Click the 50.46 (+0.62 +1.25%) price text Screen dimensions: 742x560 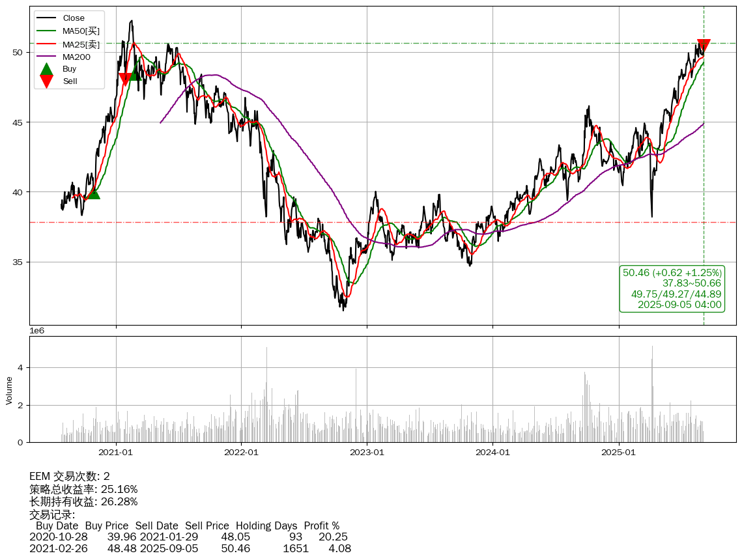672,273
